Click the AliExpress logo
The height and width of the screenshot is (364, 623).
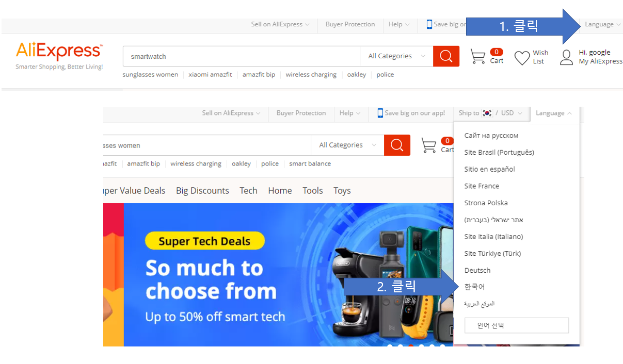coord(59,52)
